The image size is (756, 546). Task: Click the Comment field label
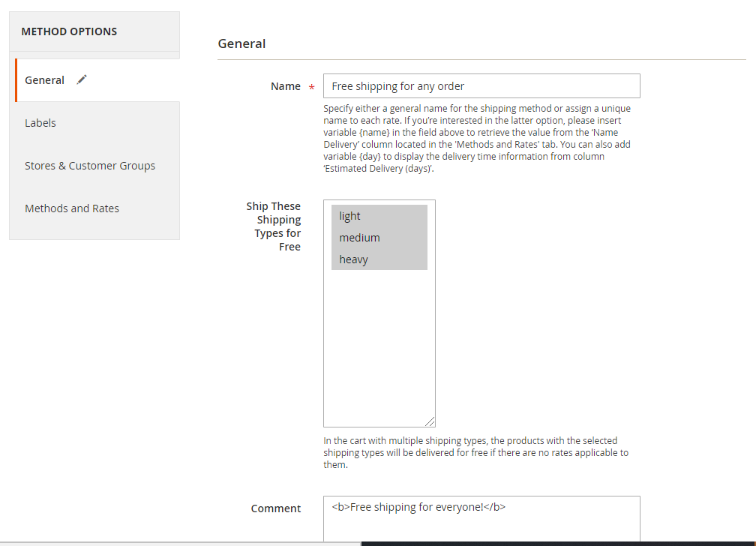tap(276, 508)
